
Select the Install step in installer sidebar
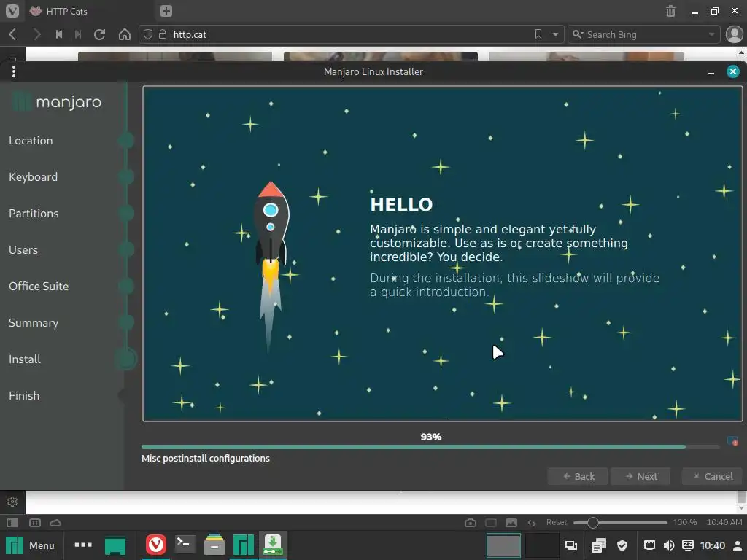coord(24,359)
